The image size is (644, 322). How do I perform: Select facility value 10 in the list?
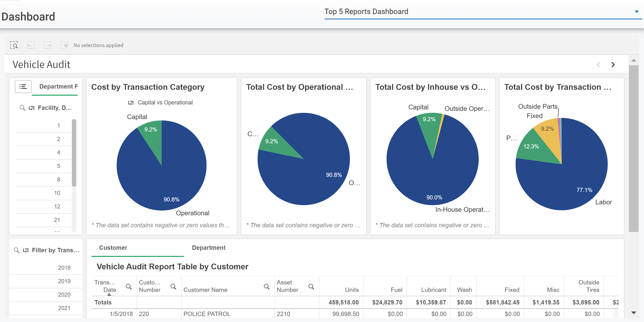click(57, 193)
